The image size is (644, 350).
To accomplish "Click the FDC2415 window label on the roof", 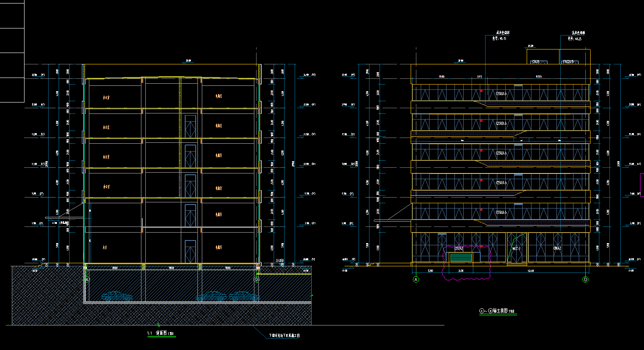I will click(568, 62).
